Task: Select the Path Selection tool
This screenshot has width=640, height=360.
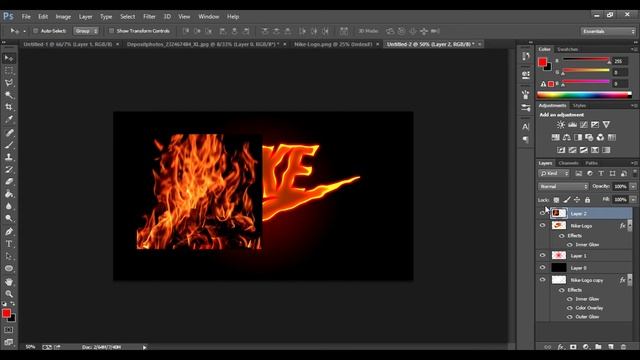Action: coord(9,256)
